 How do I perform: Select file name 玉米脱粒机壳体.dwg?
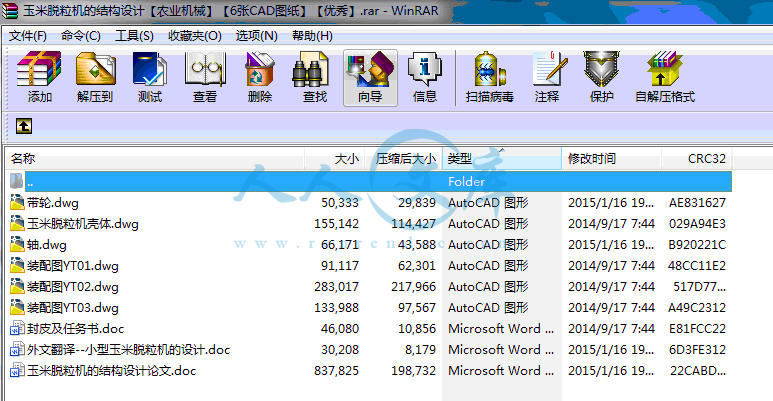coord(83,224)
